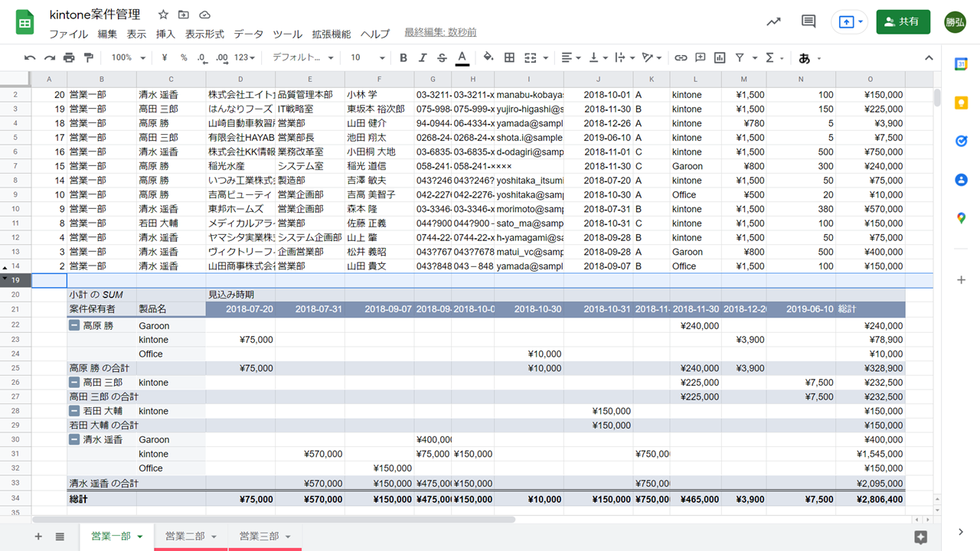The image size is (980, 551).
Task: Open the font family dropdown
Action: coord(303,57)
